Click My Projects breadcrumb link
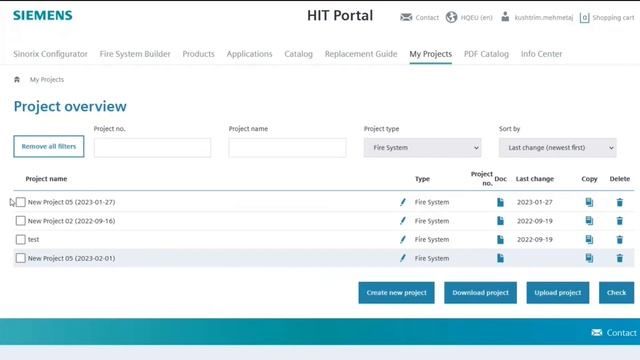This screenshot has height=360, width=640. click(47, 80)
